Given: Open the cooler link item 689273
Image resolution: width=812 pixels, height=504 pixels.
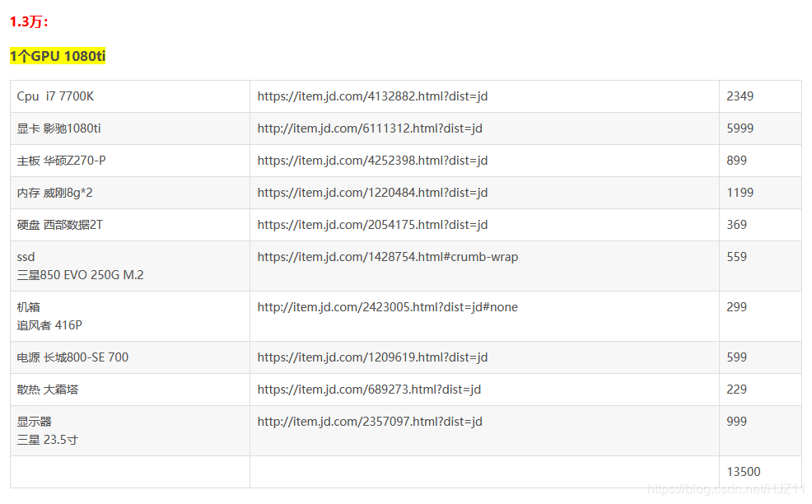Looking at the screenshot, I should [x=369, y=390].
